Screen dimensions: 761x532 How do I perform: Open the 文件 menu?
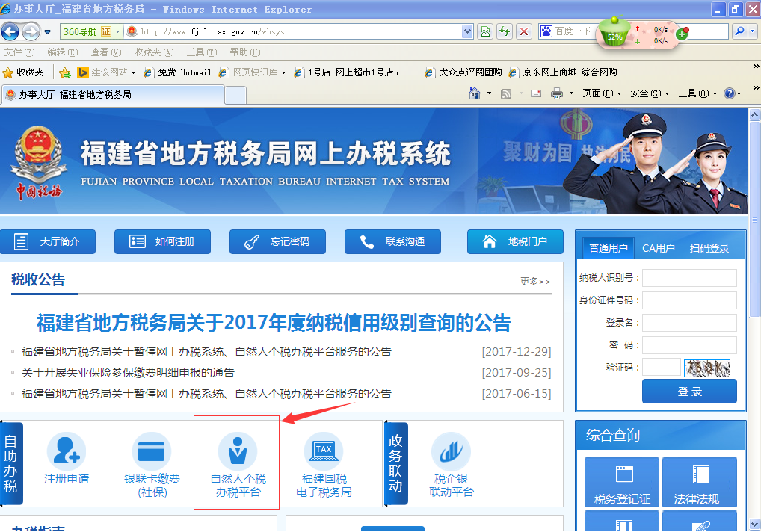pyautogui.click(x=19, y=52)
